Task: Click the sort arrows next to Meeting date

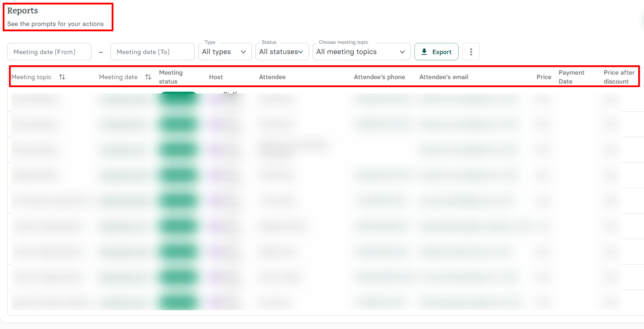Action: point(148,77)
